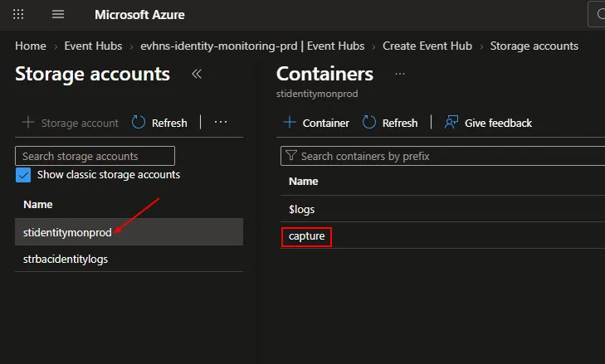Refresh the storage accounts list

pos(159,123)
